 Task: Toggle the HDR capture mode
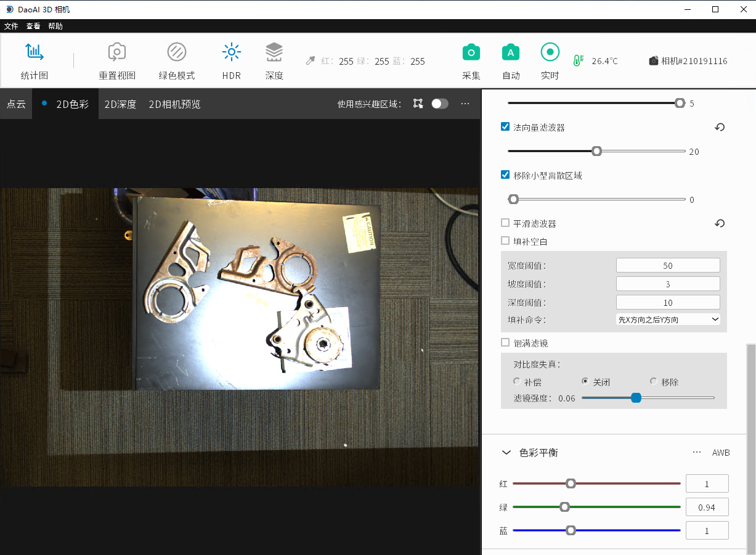click(x=231, y=54)
